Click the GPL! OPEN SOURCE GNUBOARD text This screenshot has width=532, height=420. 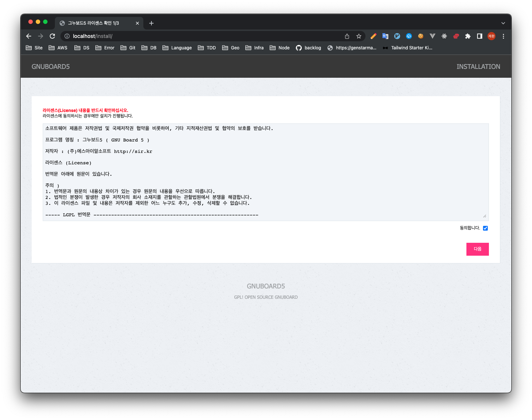pyautogui.click(x=266, y=297)
